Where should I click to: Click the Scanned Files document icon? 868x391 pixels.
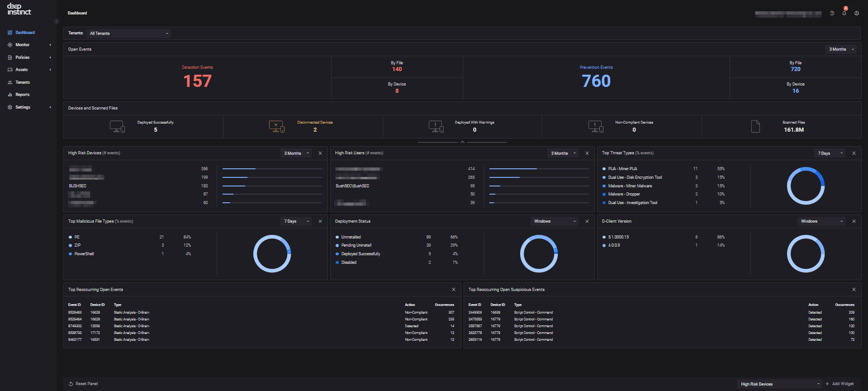[755, 126]
